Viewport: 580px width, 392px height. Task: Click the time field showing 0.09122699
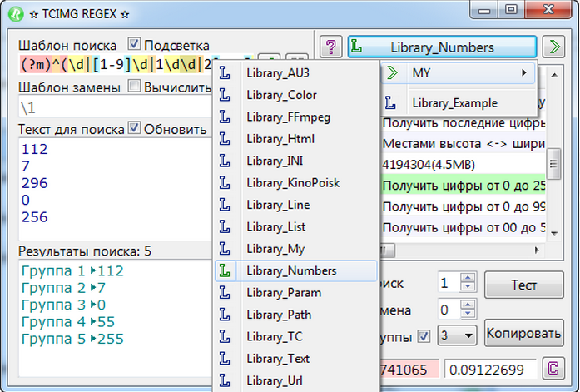[490, 369]
